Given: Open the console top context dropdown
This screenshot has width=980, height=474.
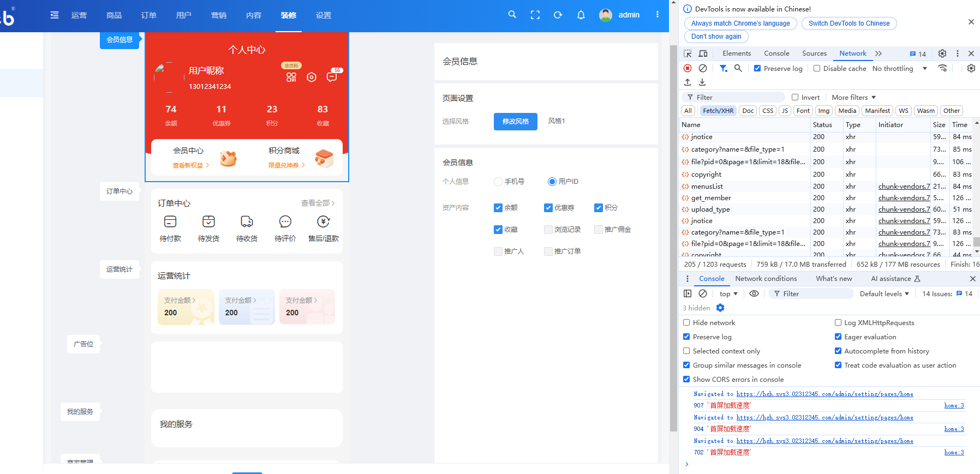Looking at the screenshot, I should click(728, 293).
